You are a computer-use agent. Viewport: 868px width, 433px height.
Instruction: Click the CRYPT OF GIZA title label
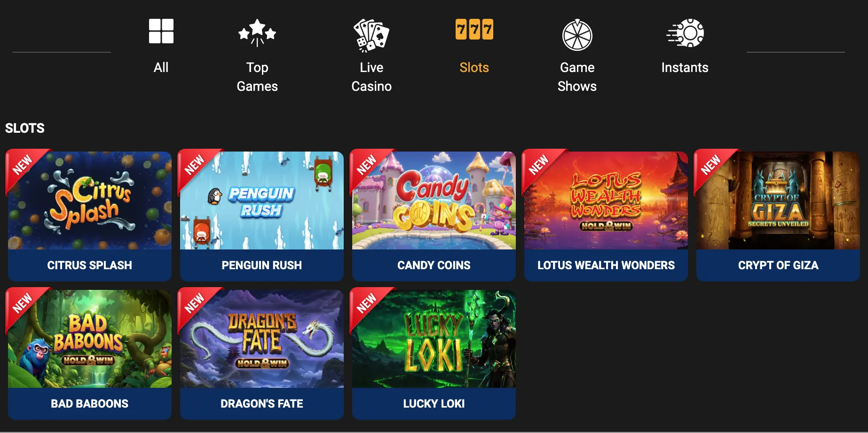[778, 265]
